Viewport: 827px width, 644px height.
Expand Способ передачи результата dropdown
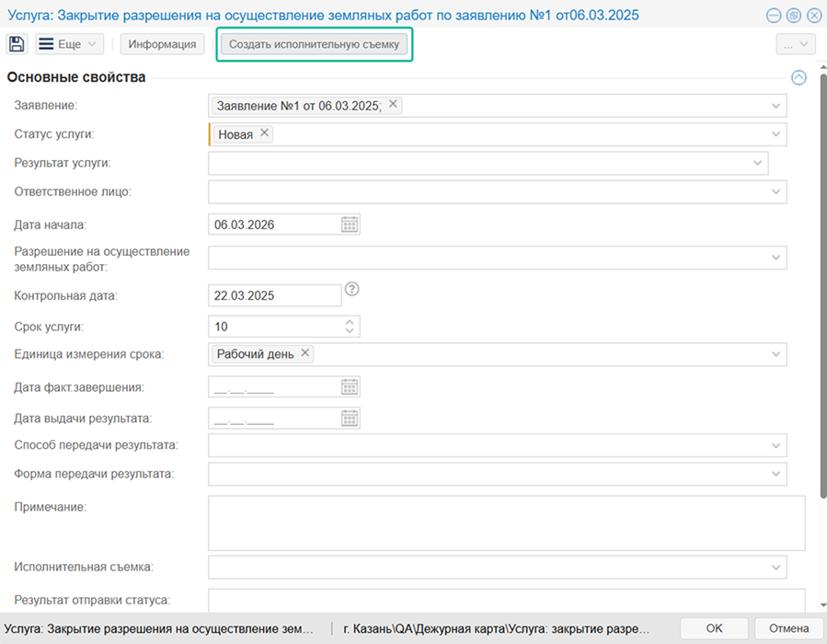(776, 445)
